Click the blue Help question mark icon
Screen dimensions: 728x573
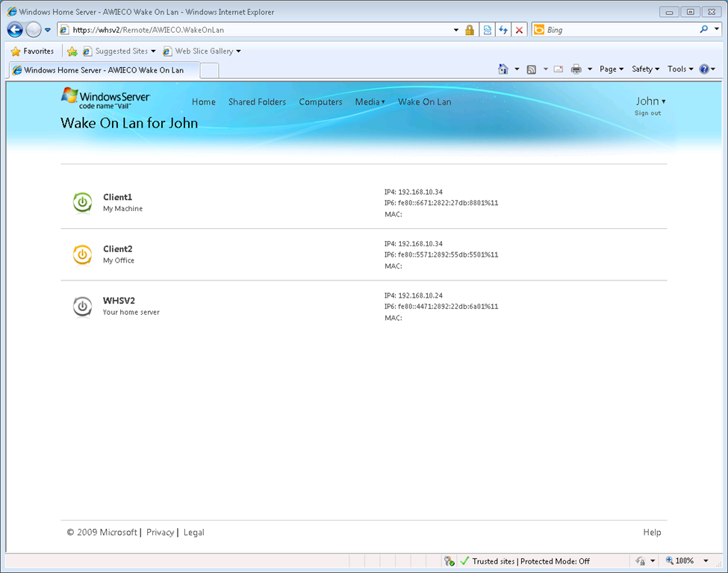pos(704,69)
